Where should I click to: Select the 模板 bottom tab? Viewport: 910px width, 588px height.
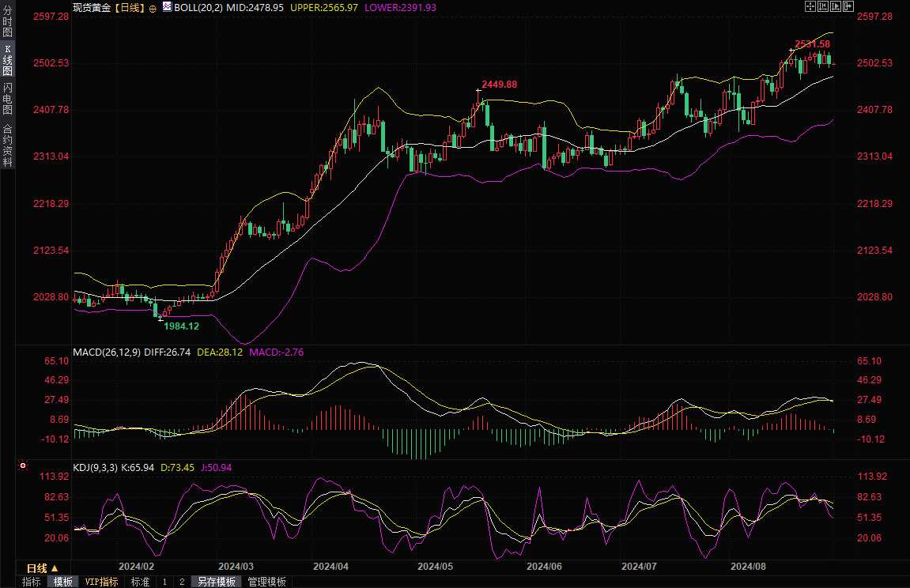64,582
